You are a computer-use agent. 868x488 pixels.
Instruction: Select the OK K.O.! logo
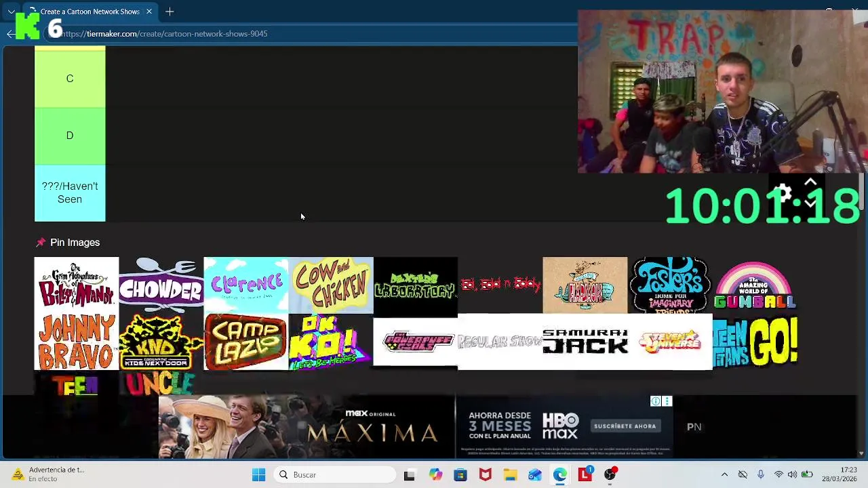pos(331,342)
